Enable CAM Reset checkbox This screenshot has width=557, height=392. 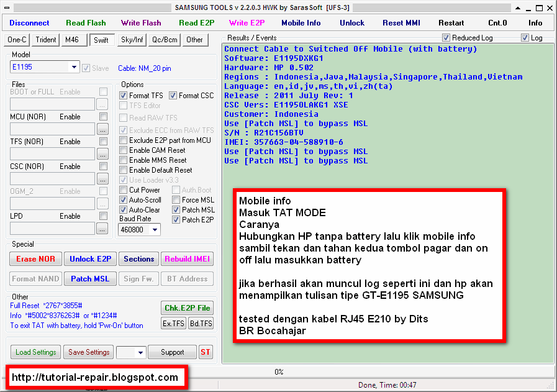[x=124, y=150]
